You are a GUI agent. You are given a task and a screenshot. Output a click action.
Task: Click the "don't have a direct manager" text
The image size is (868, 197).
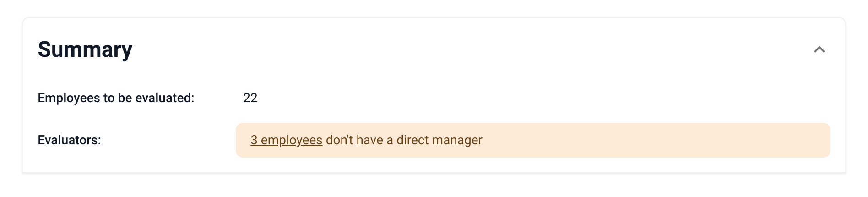pyautogui.click(x=404, y=140)
